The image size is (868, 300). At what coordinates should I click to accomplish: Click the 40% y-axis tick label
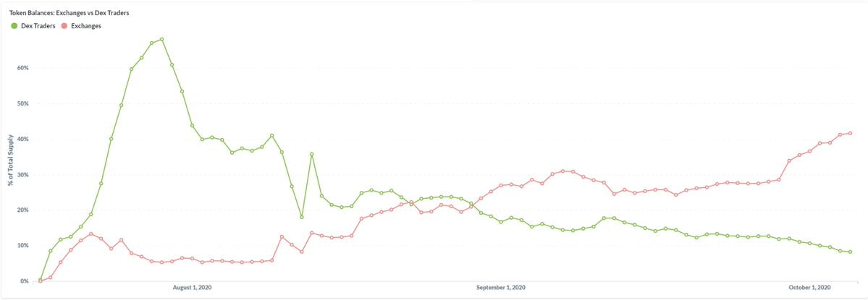click(22, 139)
